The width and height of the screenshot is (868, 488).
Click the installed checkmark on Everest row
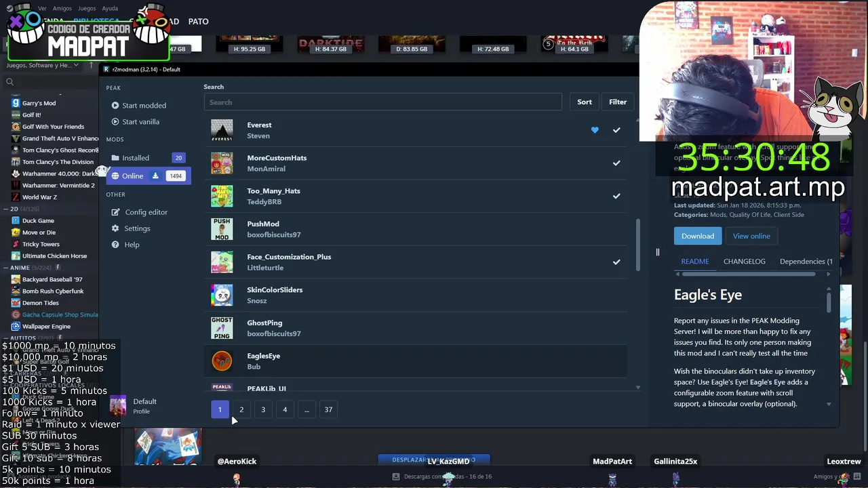click(616, 130)
